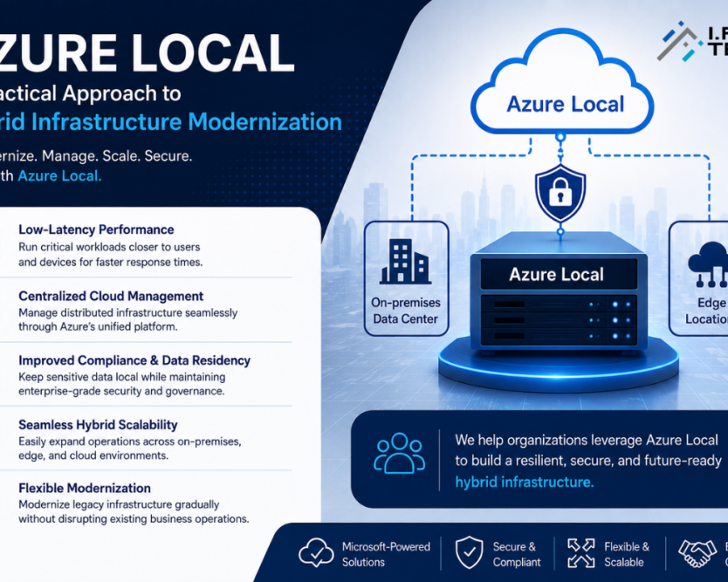This screenshot has height=582, width=728.
Task: Click the padlock shield icon
Action: tap(560, 194)
